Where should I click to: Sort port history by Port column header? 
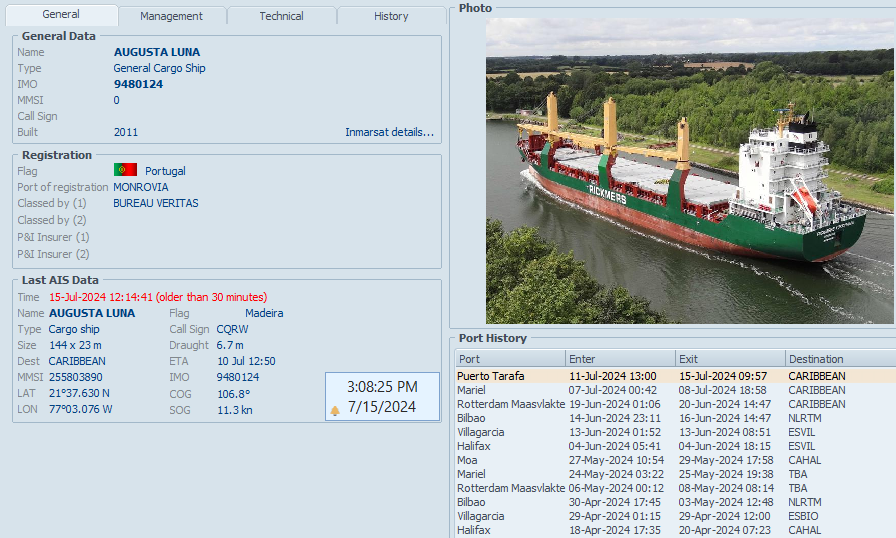[x=510, y=359]
